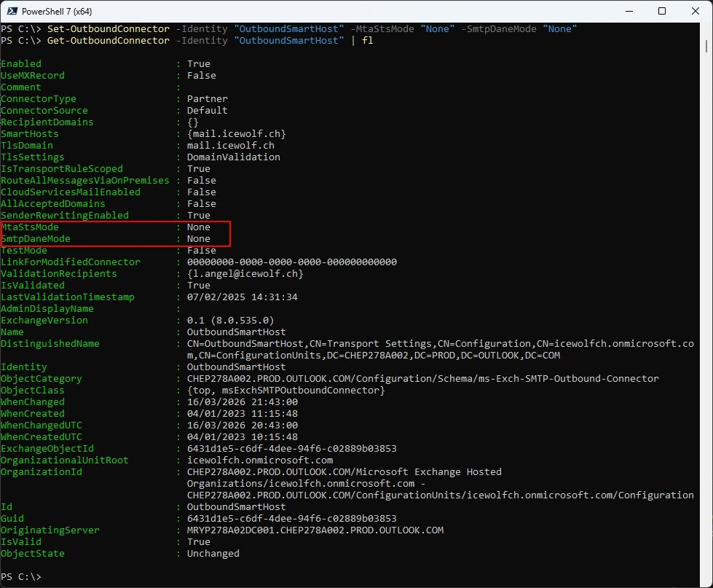Click the OriginatingServer hostname value

[315, 530]
